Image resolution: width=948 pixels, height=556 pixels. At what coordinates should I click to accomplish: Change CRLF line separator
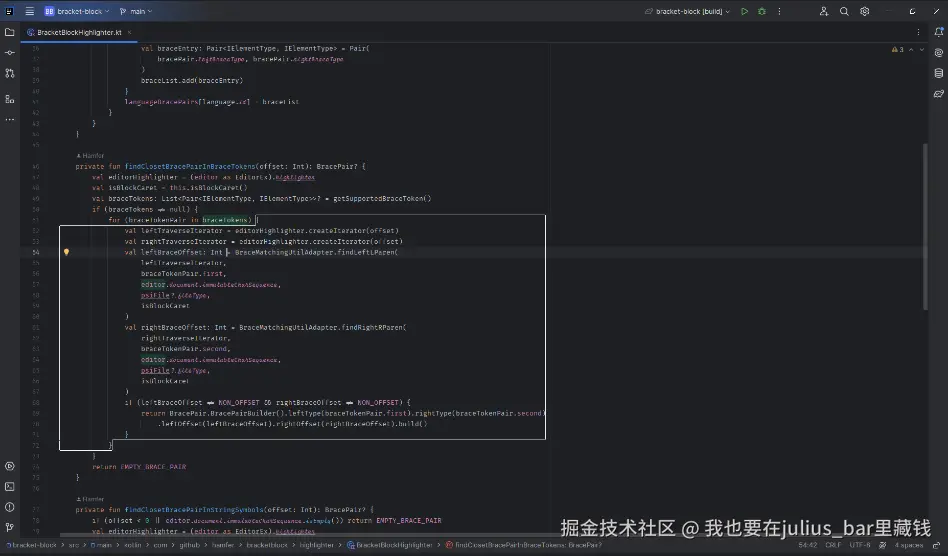tap(833, 545)
